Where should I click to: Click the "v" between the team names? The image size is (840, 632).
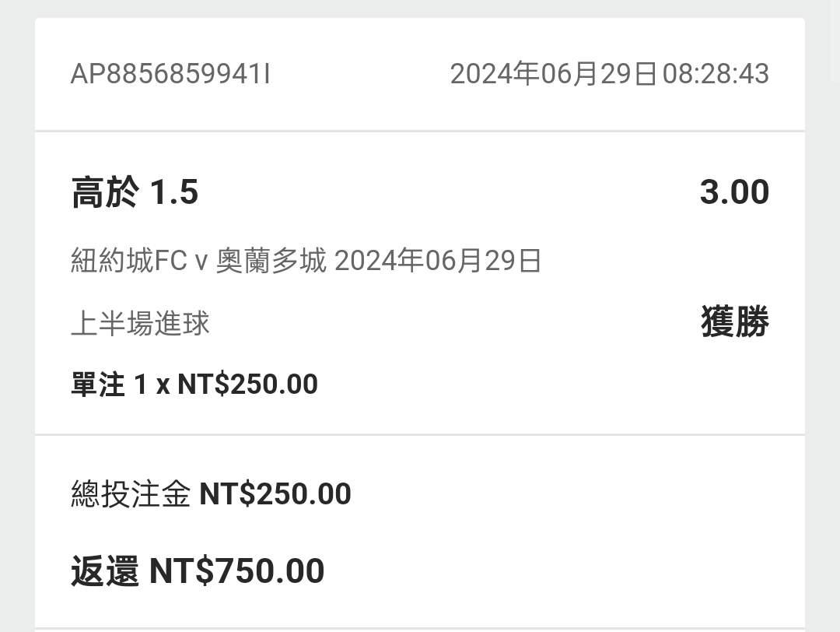pos(201,262)
